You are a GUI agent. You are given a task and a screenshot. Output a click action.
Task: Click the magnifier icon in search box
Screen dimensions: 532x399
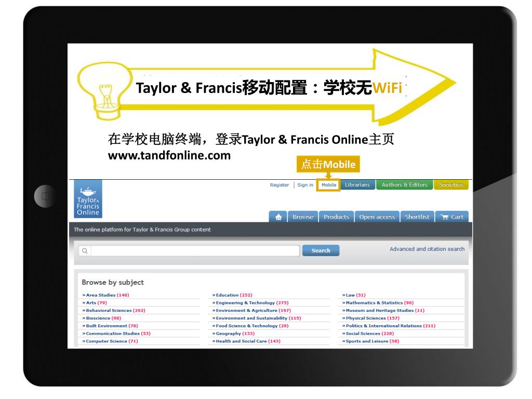85,251
